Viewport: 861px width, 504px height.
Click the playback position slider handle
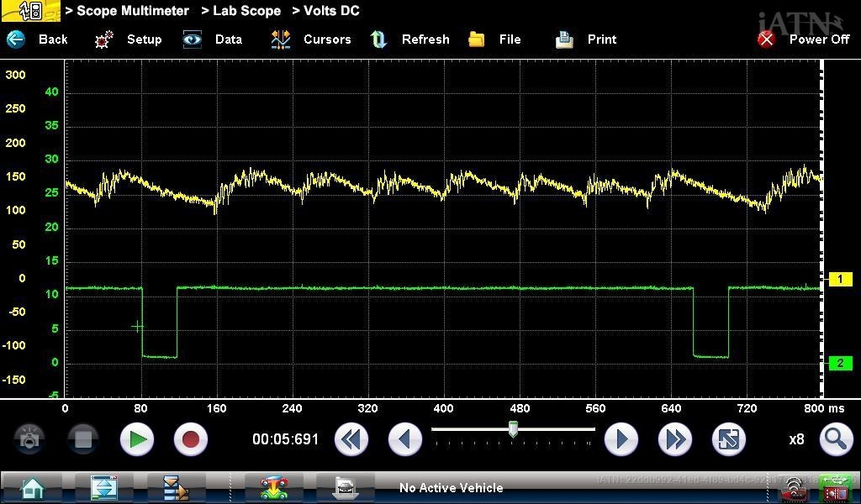click(513, 430)
